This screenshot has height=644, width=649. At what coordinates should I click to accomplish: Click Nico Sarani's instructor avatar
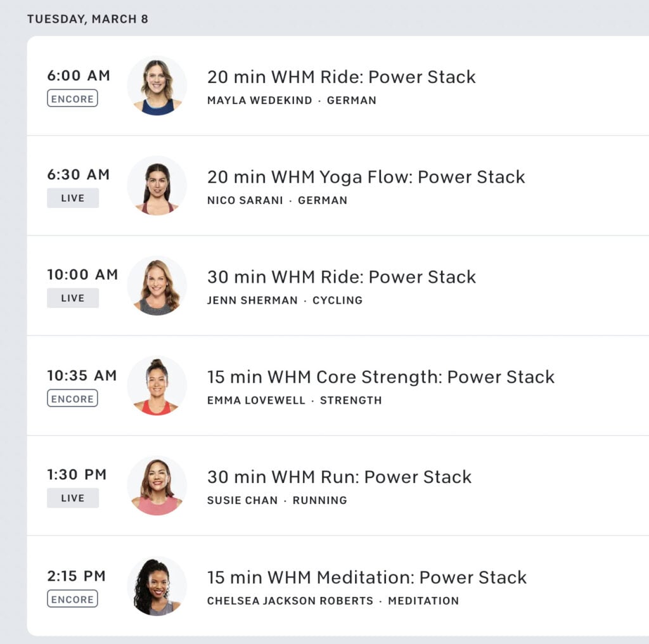(x=157, y=186)
